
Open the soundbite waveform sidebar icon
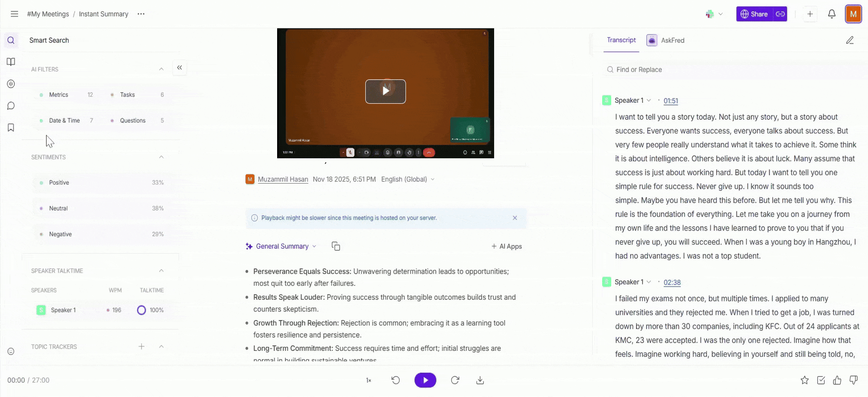pos(11,84)
